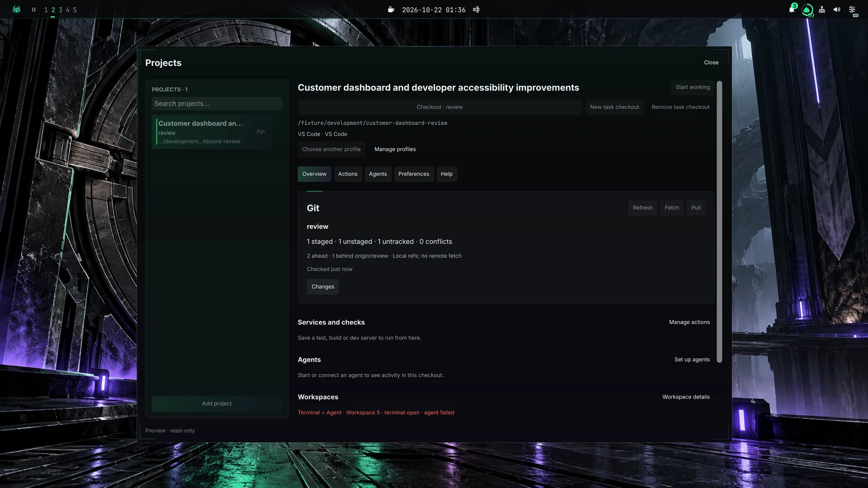Image resolution: width=868 pixels, height=488 pixels.
Task: Open the spider launcher menu icon
Action: coord(17,9)
